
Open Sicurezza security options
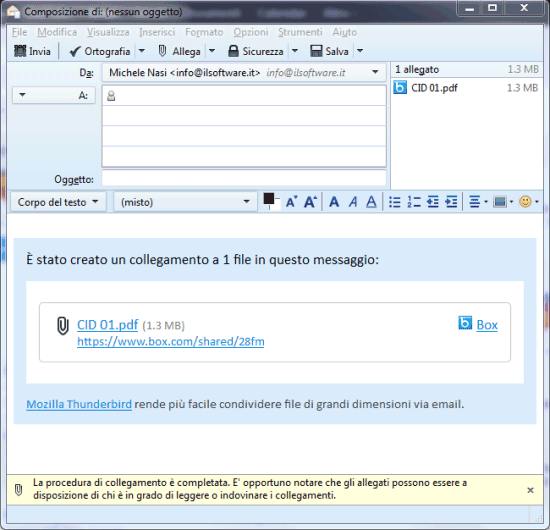point(256,52)
